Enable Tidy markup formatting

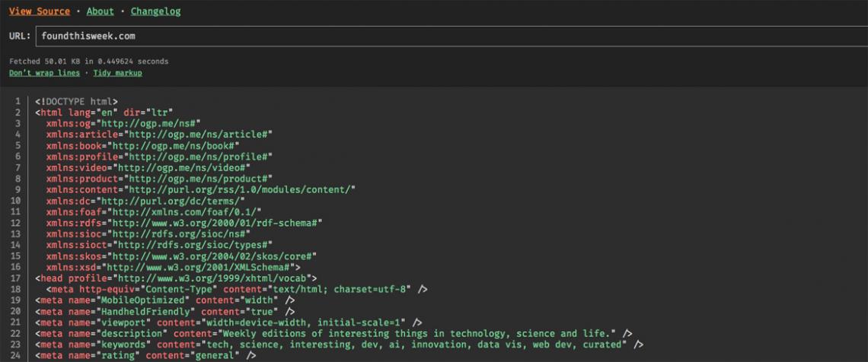(117, 73)
